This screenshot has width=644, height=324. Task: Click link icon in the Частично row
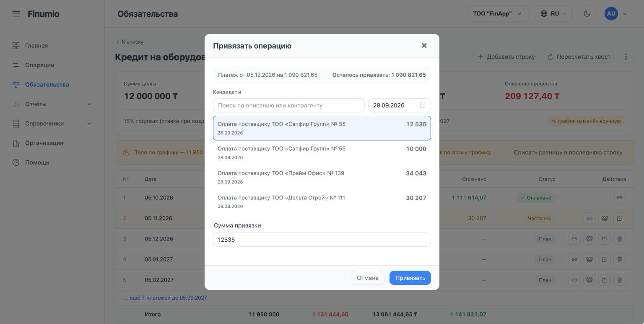[x=589, y=218]
